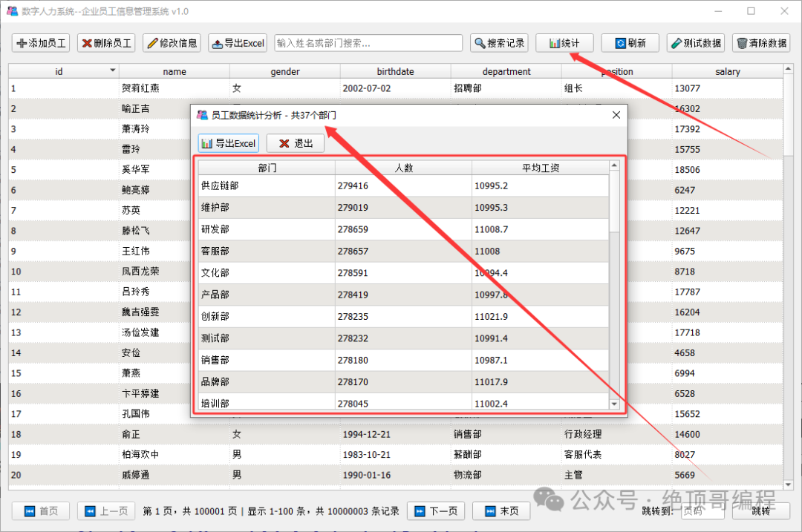Screen dimensions: 802x532
Task: Sort by department column header
Action: [506, 71]
